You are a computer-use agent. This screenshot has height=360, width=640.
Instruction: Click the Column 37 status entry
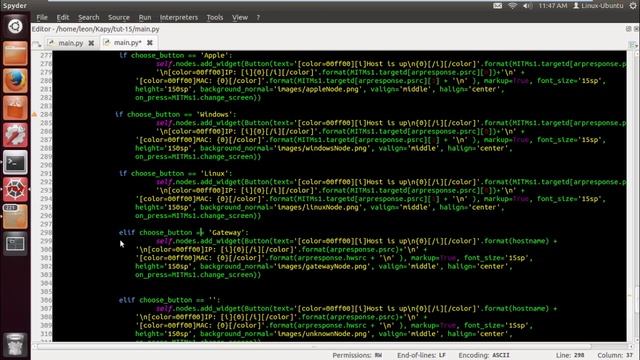[615, 355]
